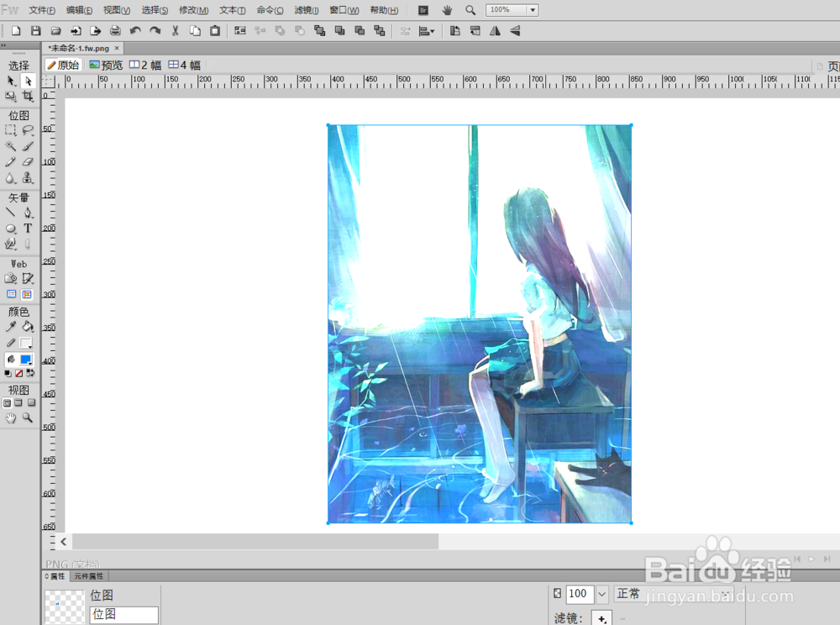Select the Knife tool

pyautogui.click(x=28, y=244)
